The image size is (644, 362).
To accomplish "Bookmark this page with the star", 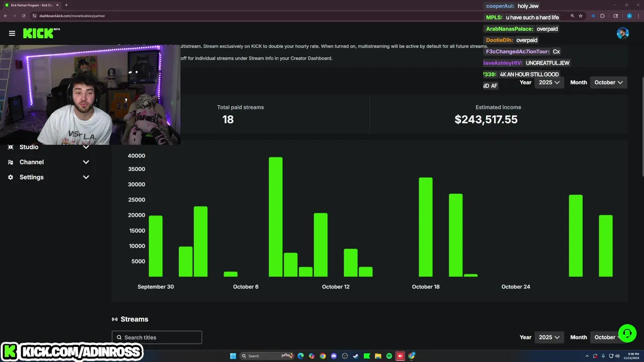I will point(581,16).
